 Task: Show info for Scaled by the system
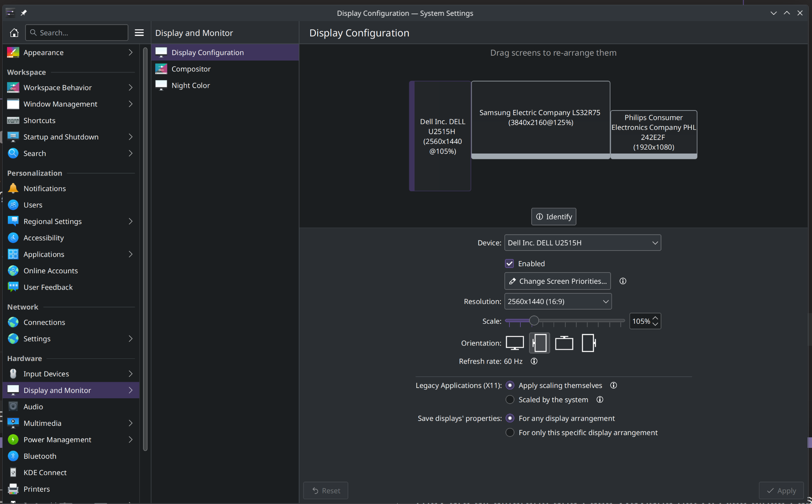tap(600, 400)
